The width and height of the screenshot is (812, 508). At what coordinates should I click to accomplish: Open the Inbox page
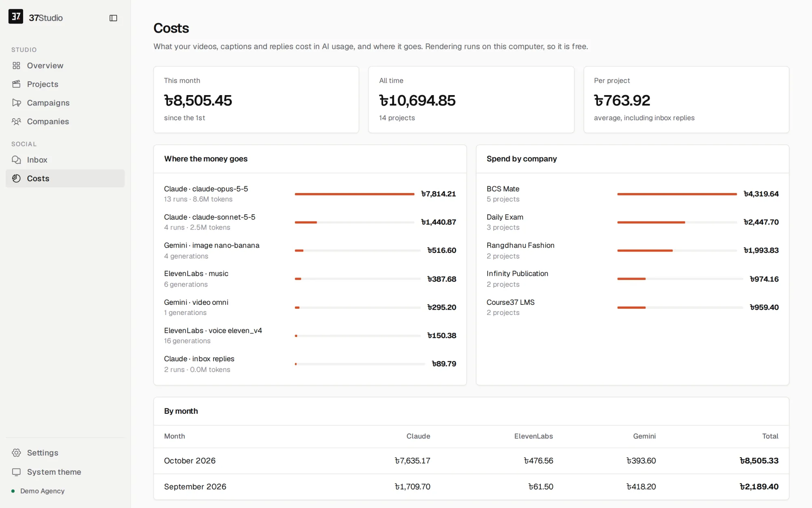coord(65,160)
